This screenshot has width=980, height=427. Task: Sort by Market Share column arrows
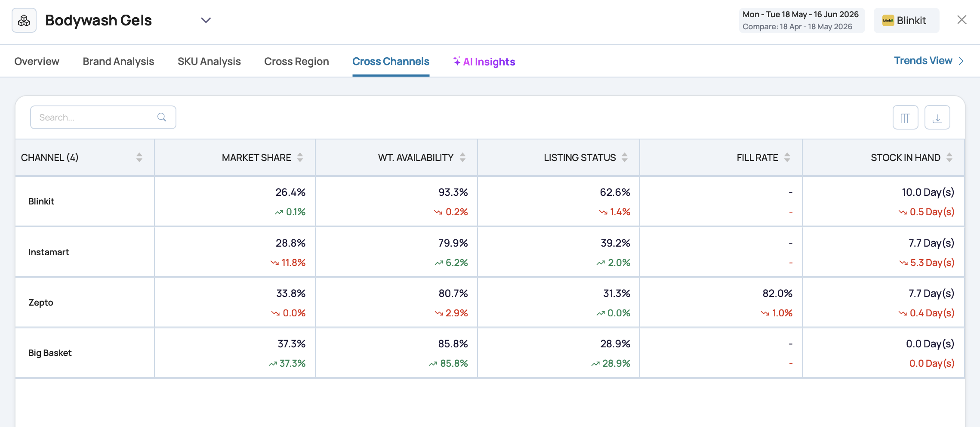(300, 158)
